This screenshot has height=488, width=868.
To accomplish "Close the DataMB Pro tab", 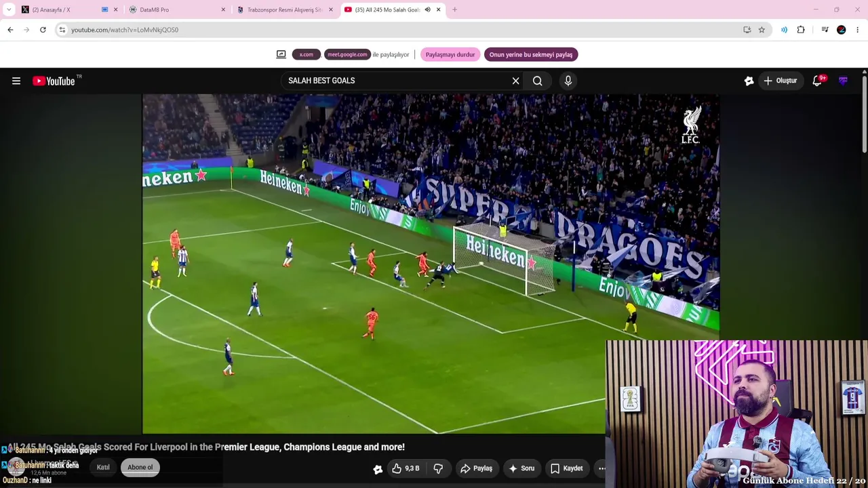I will click(x=223, y=9).
